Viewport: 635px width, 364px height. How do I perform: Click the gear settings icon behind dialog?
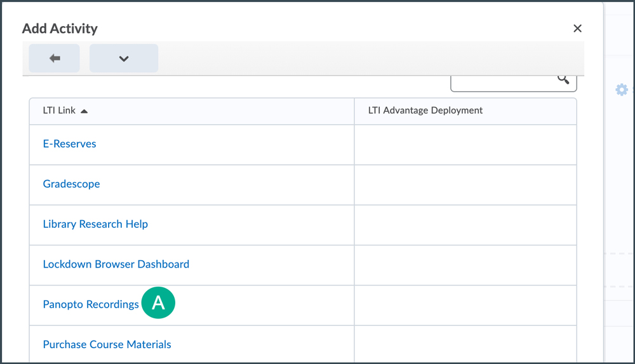click(622, 90)
